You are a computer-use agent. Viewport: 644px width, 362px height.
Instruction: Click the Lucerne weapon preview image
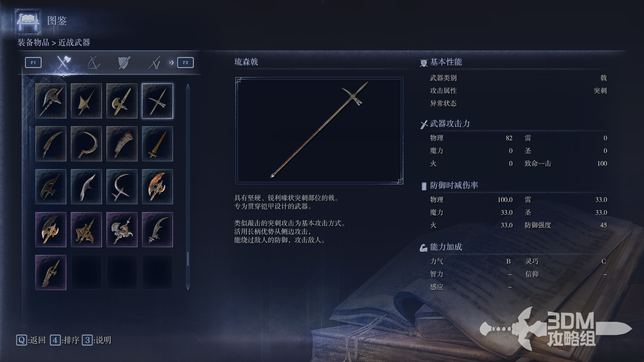pyautogui.click(x=319, y=131)
